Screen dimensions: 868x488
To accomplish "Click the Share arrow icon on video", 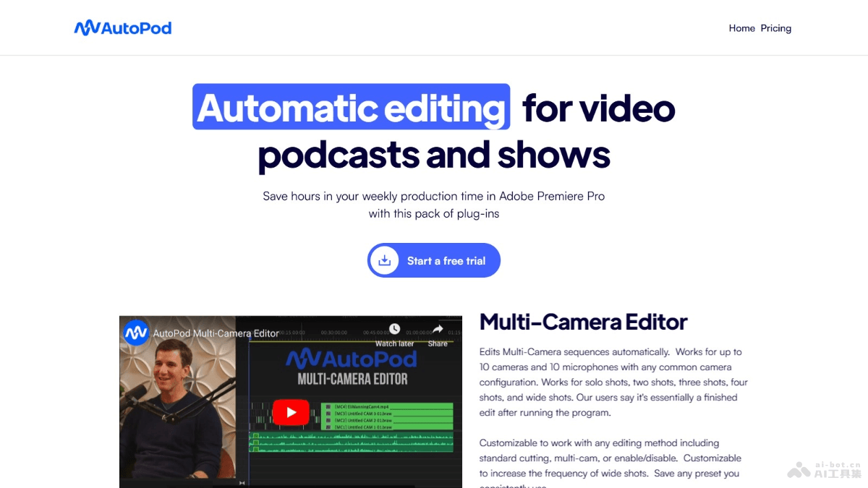I will click(438, 330).
